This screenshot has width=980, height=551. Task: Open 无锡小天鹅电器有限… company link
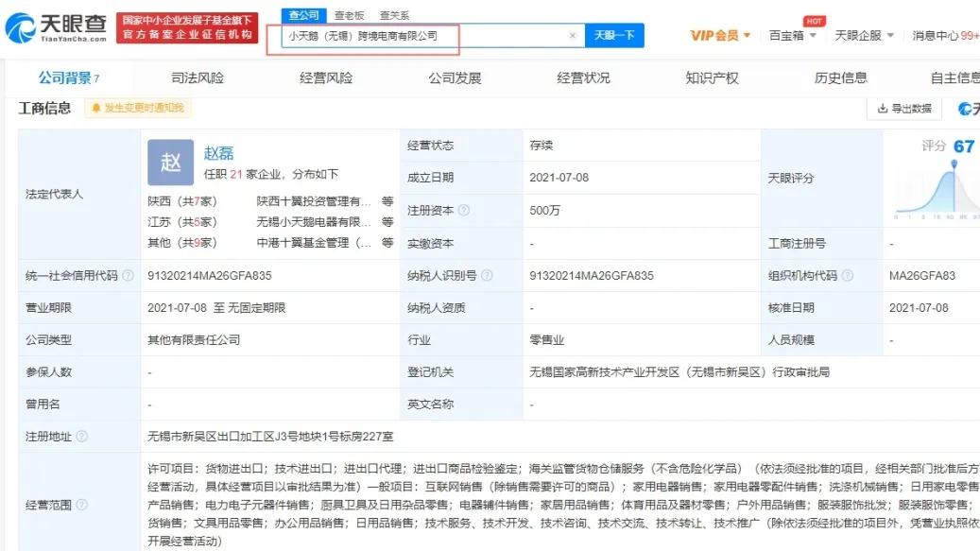tap(314, 222)
